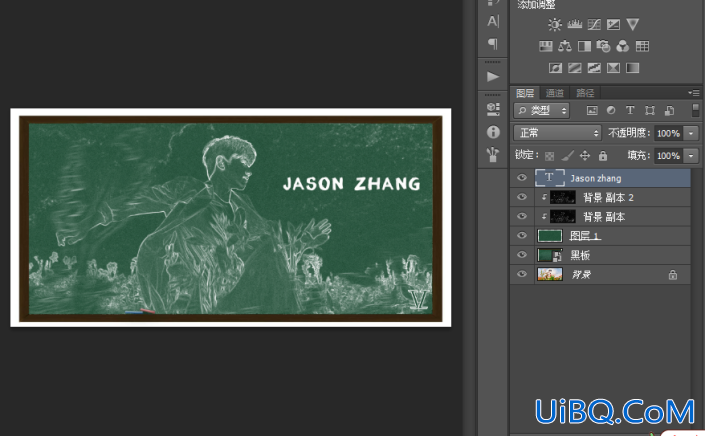Lock transparent pixels

click(x=549, y=156)
